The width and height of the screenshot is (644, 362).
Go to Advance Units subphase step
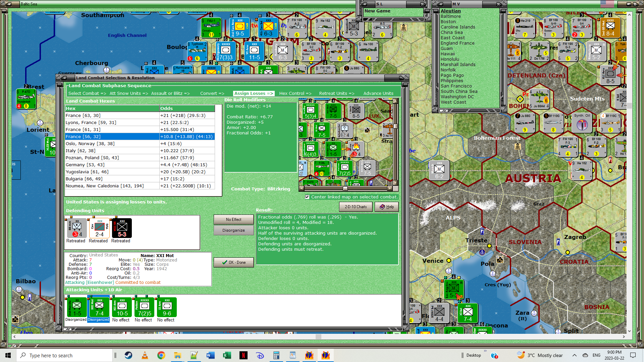click(x=378, y=94)
